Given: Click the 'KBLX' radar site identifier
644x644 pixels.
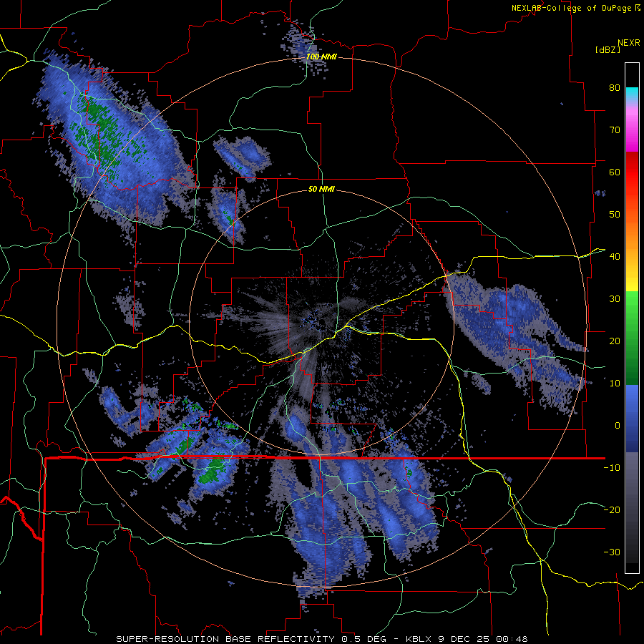Looking at the screenshot, I should (x=419, y=639).
